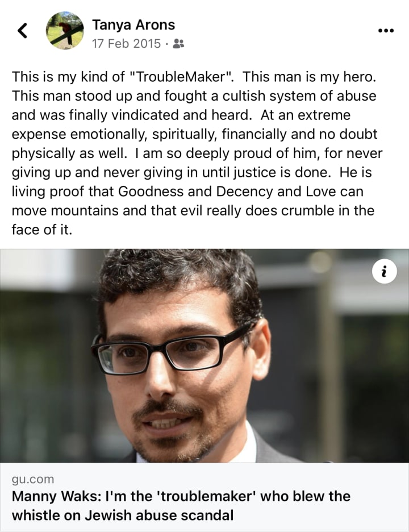Screen dimensions: 409x532
Task: Click the gu.com source domain label
Action: point(33,479)
